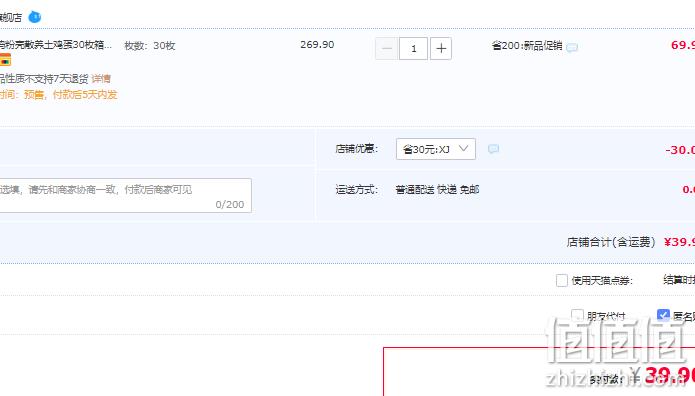Viewport: 695px width, 396px height.
Task: Click the 普通配送 快递 免邮 shipping text
Action: pyautogui.click(x=437, y=190)
